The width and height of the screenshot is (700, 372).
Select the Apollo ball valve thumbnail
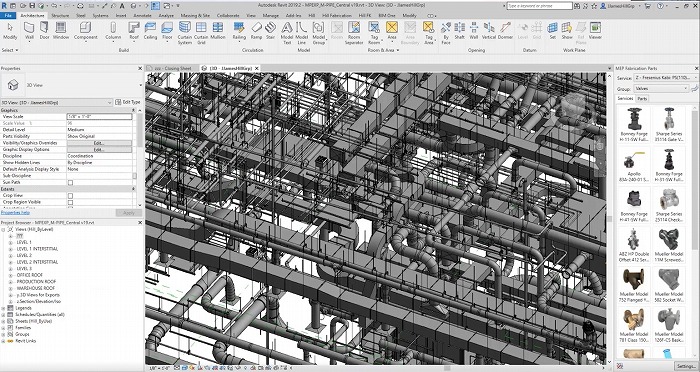click(x=634, y=165)
